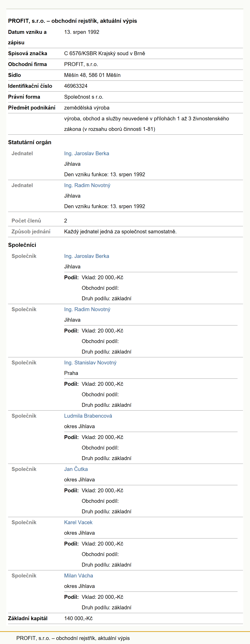250x644 pixels.
Task: Click identification number 46963324
Action: coord(76,86)
